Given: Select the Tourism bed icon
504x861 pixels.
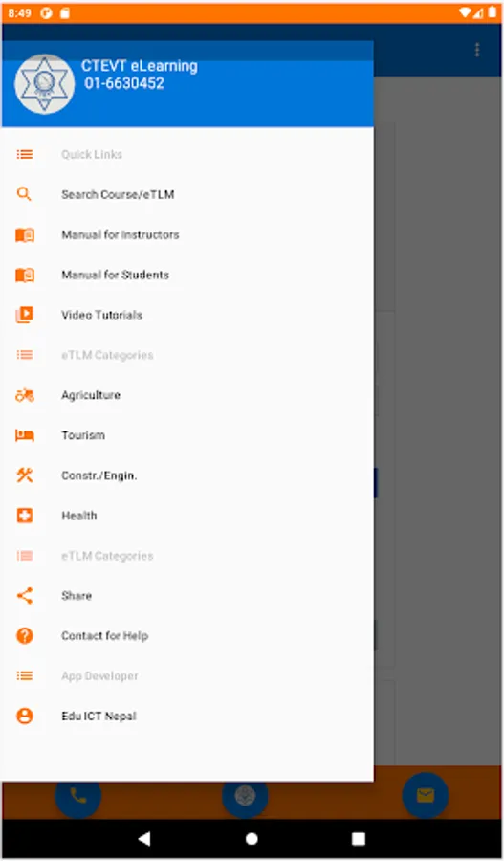Looking at the screenshot, I should [25, 435].
